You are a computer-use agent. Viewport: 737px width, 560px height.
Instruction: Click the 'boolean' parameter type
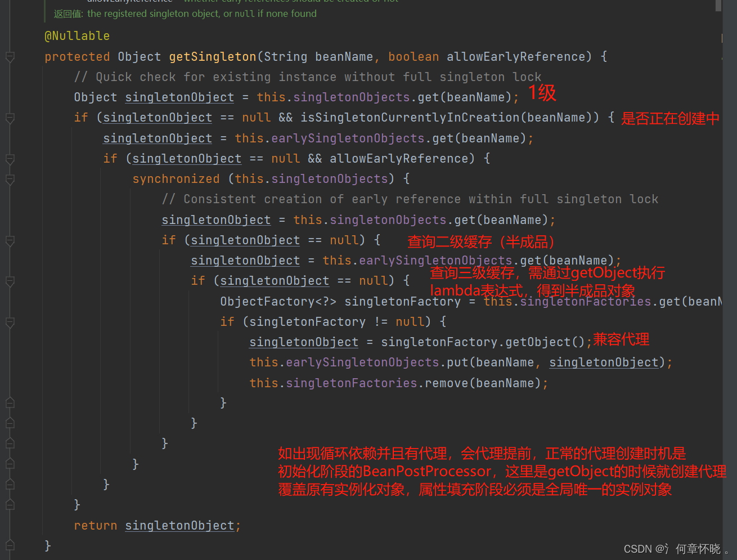[414, 57]
